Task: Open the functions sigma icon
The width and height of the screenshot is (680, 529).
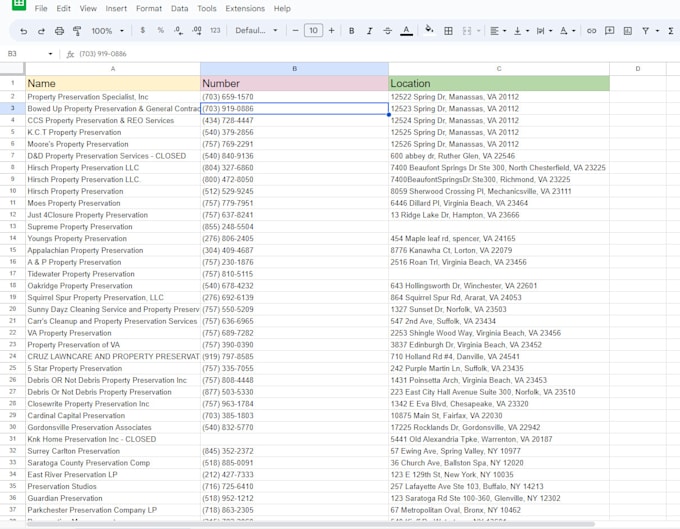Action: click(x=671, y=31)
